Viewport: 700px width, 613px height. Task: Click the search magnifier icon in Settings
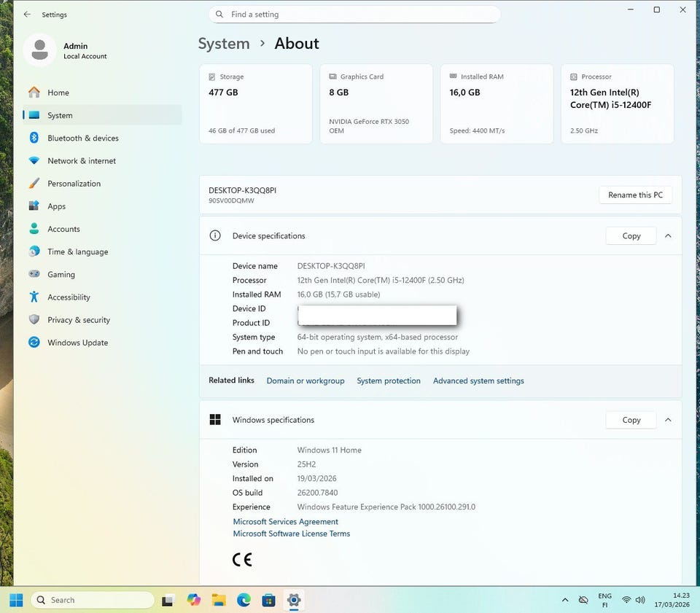pos(219,15)
